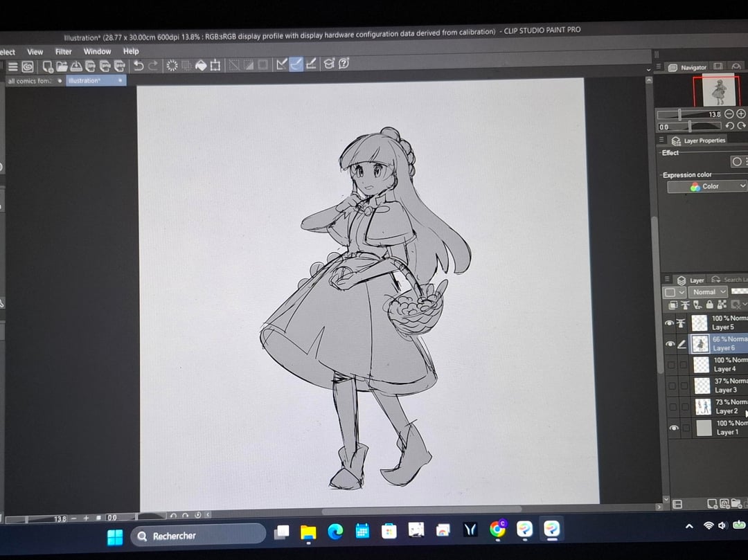The image size is (748, 560).
Task: Click the Fill bucket icon in command bar
Action: (x=201, y=66)
